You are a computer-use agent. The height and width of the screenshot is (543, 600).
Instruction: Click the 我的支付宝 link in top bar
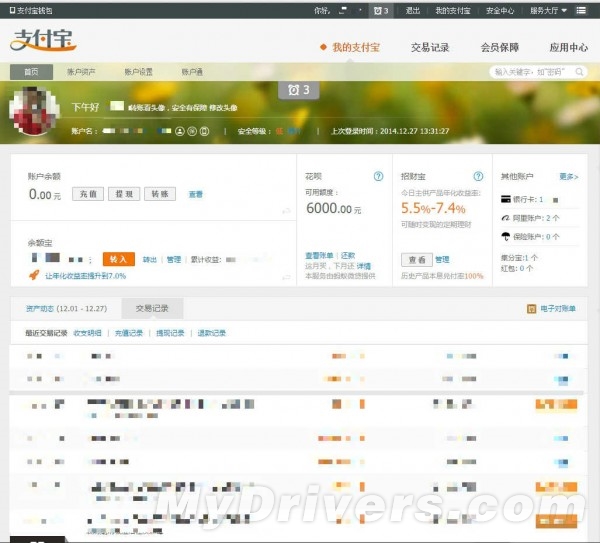[453, 10]
